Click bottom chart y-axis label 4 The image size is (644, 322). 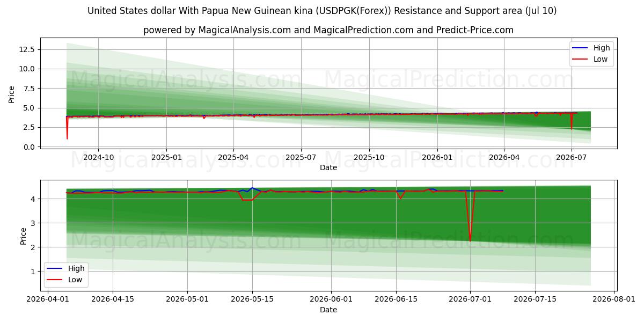pos(33,199)
